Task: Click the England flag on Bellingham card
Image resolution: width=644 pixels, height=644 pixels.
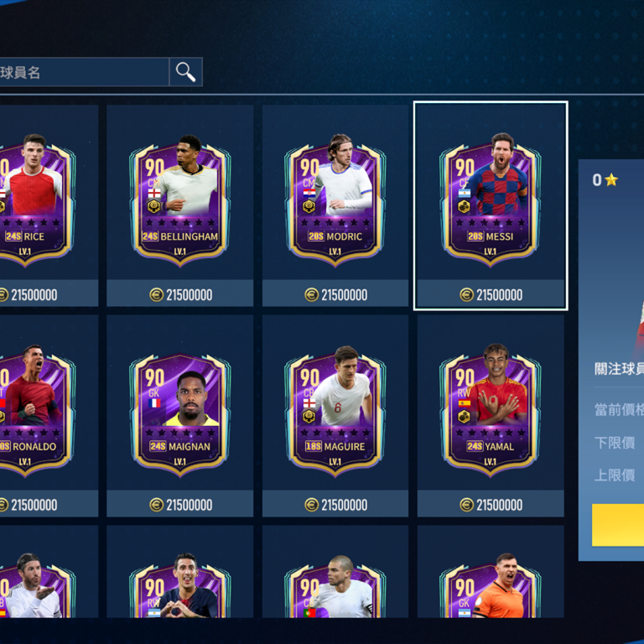Action: point(154,194)
